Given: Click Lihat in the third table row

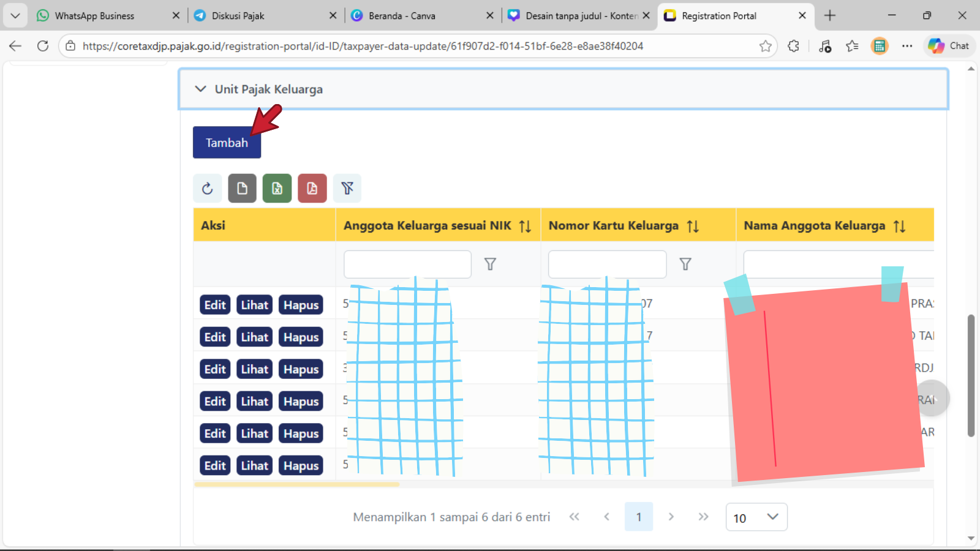Looking at the screenshot, I should pyautogui.click(x=254, y=369).
